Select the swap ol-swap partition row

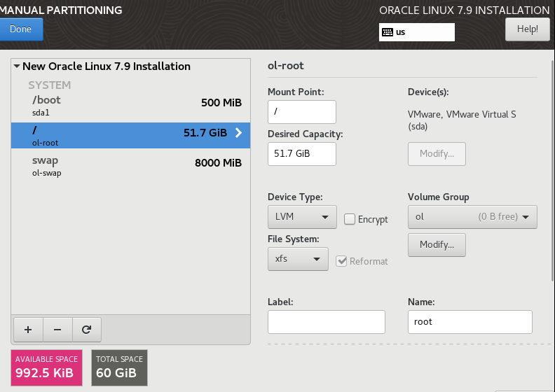(x=130, y=166)
